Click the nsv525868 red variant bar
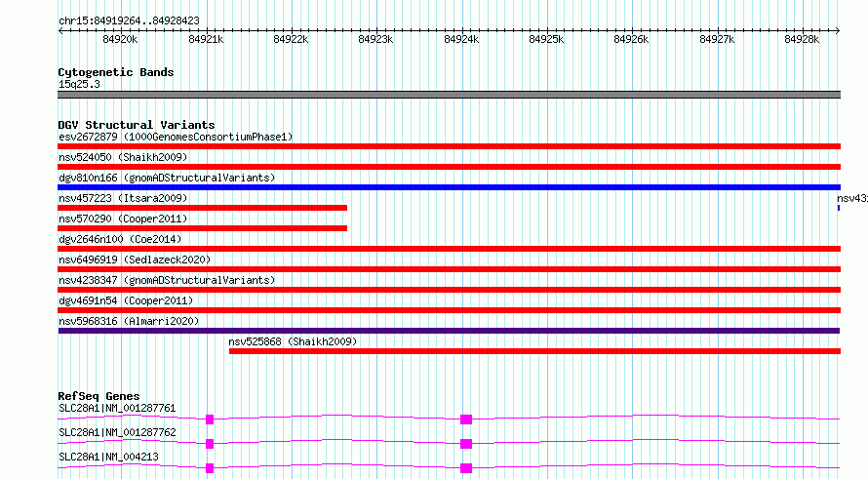The image size is (868, 479). pos(534,351)
